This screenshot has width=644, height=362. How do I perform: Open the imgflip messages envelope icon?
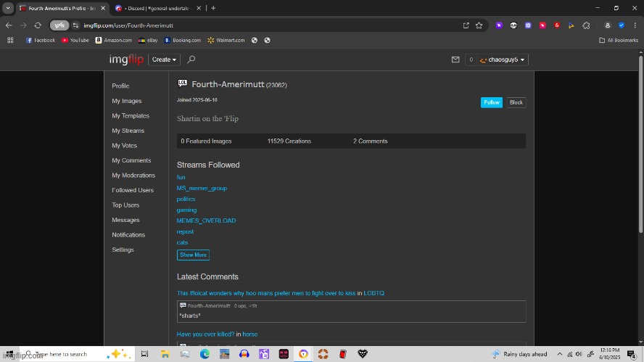point(455,59)
